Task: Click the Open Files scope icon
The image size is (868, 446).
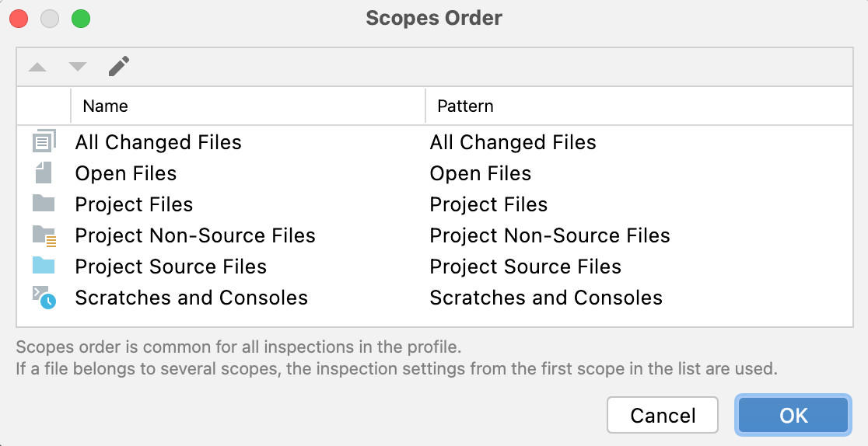Action: [x=44, y=173]
